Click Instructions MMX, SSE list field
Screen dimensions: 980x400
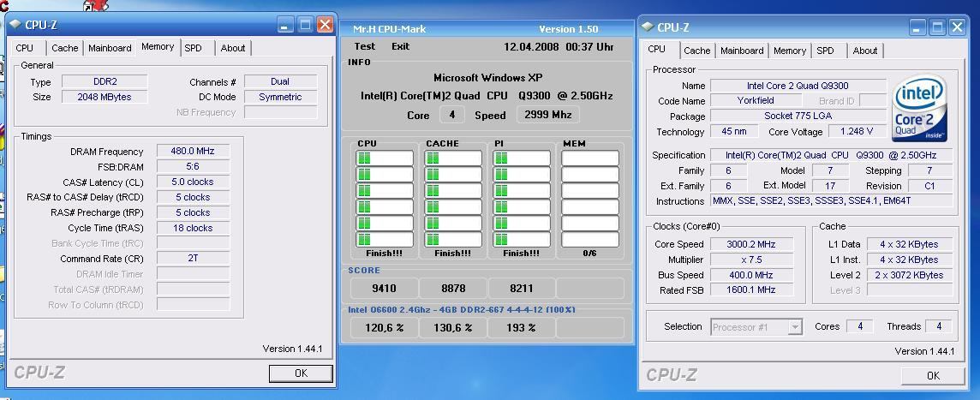[x=831, y=200]
